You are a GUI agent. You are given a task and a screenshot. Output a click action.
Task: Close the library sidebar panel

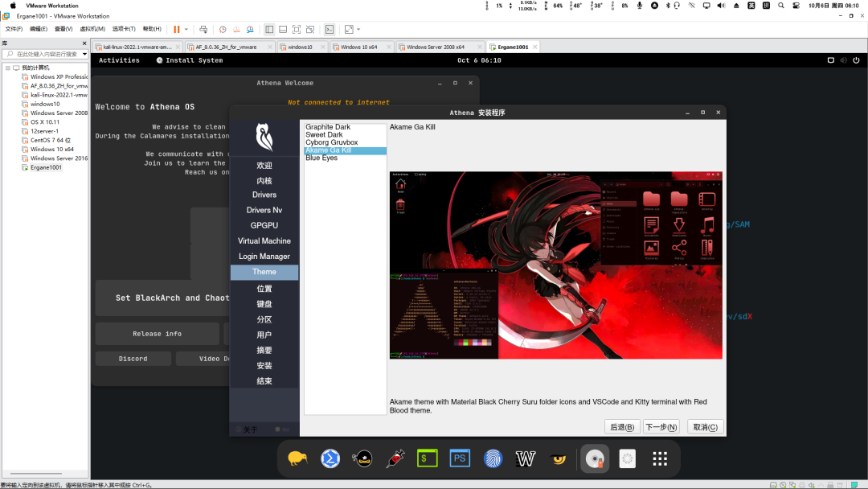point(84,43)
